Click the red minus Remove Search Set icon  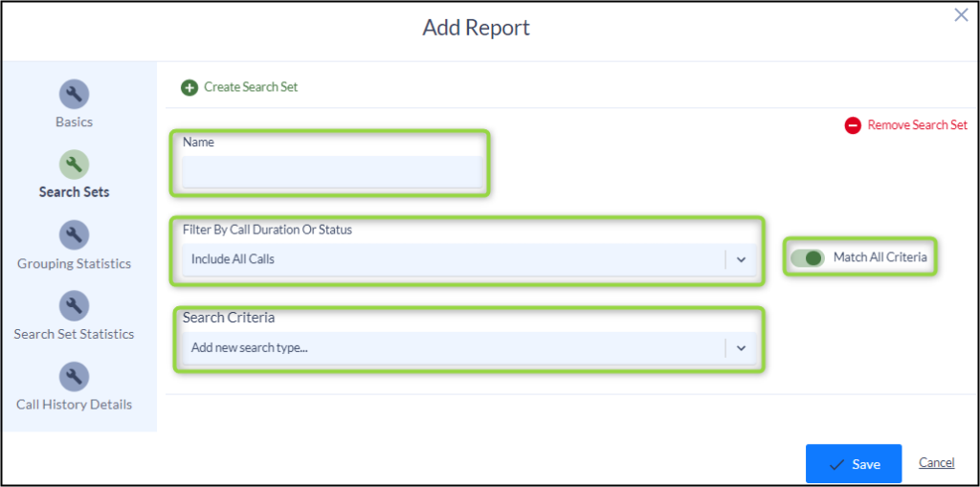click(853, 125)
